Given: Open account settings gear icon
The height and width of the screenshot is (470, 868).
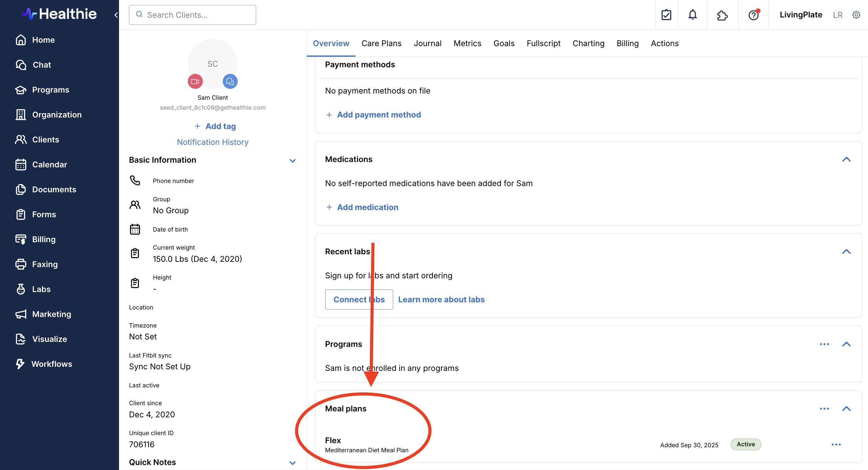Looking at the screenshot, I should tap(856, 15).
